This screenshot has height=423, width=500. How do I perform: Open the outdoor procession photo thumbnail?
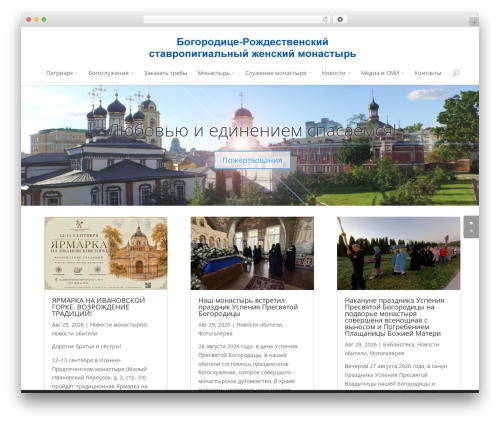(398, 253)
